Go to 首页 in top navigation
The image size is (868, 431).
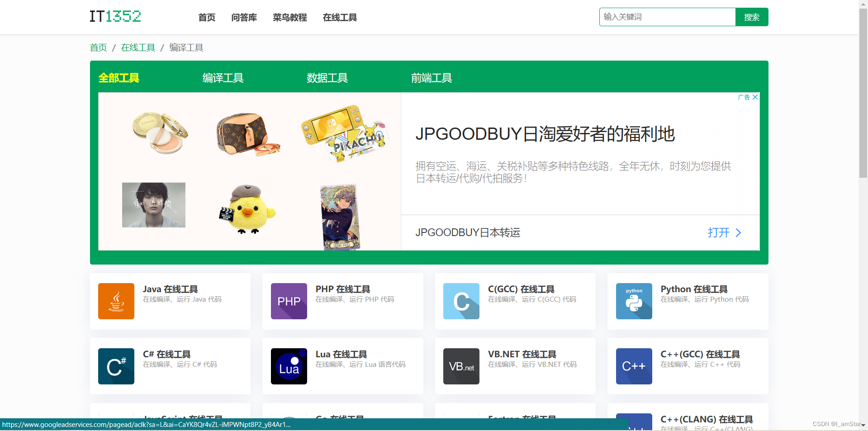pyautogui.click(x=207, y=17)
